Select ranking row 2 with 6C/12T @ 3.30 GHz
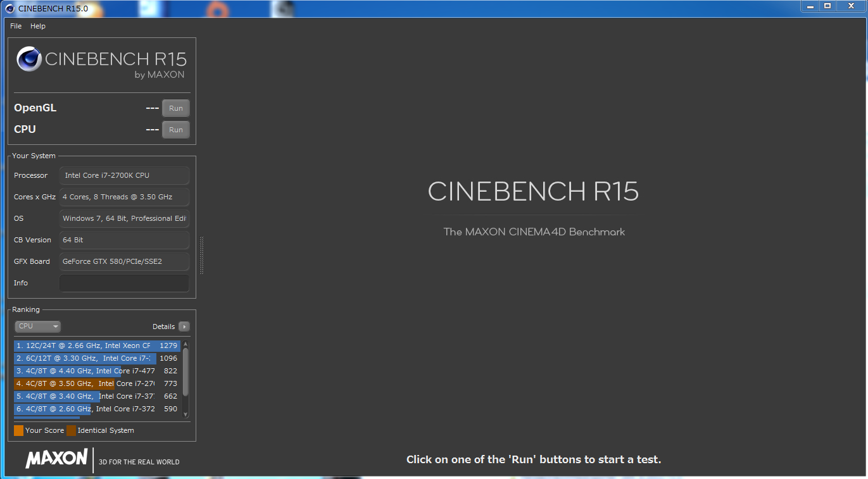 pyautogui.click(x=97, y=358)
